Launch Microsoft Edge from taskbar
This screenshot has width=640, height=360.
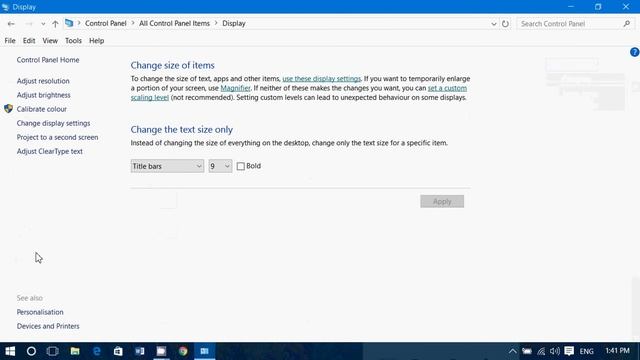coord(97,351)
